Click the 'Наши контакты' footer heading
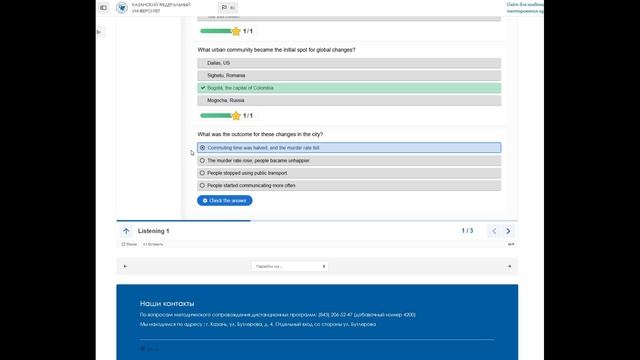This screenshot has height=360, width=640. [167, 304]
